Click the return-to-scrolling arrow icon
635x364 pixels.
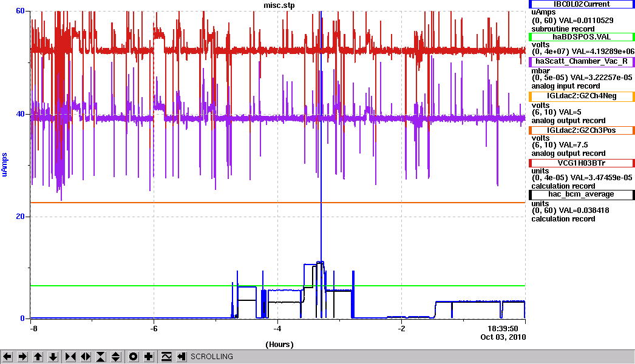point(182,357)
